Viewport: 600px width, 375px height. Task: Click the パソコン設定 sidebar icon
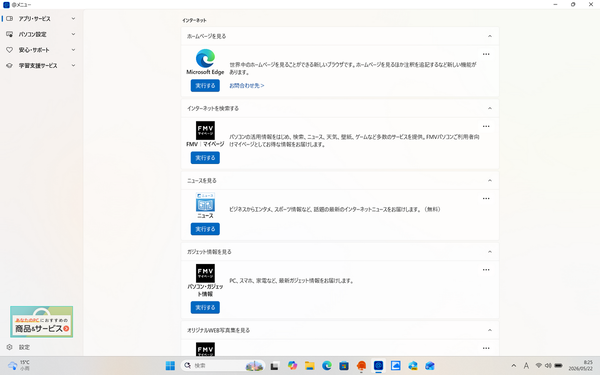pos(10,34)
